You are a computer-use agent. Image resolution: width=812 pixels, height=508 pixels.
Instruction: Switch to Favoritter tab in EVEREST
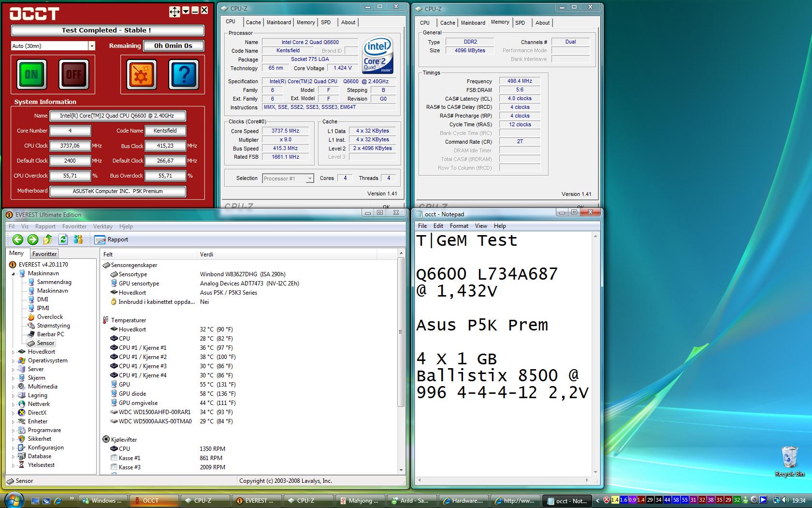44,254
